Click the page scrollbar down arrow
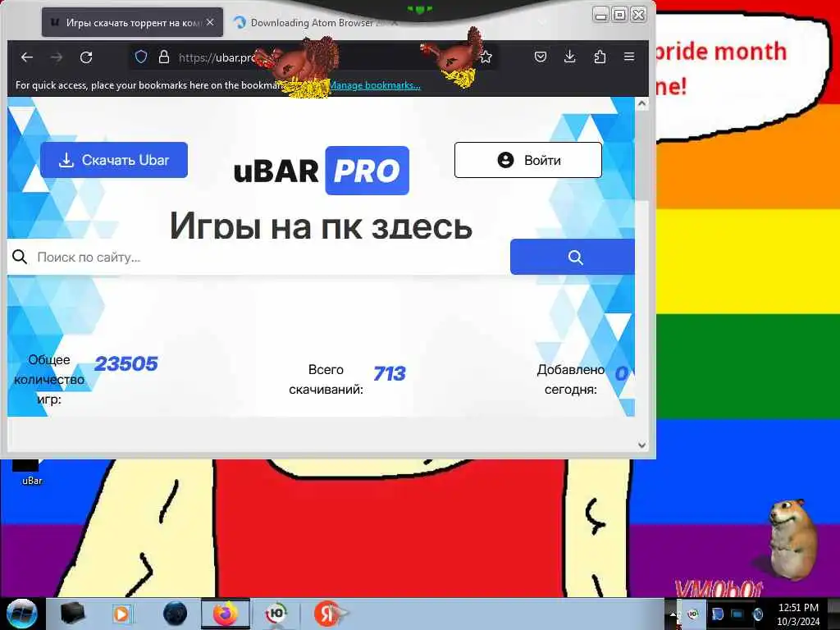This screenshot has width=840, height=630. 641,445
